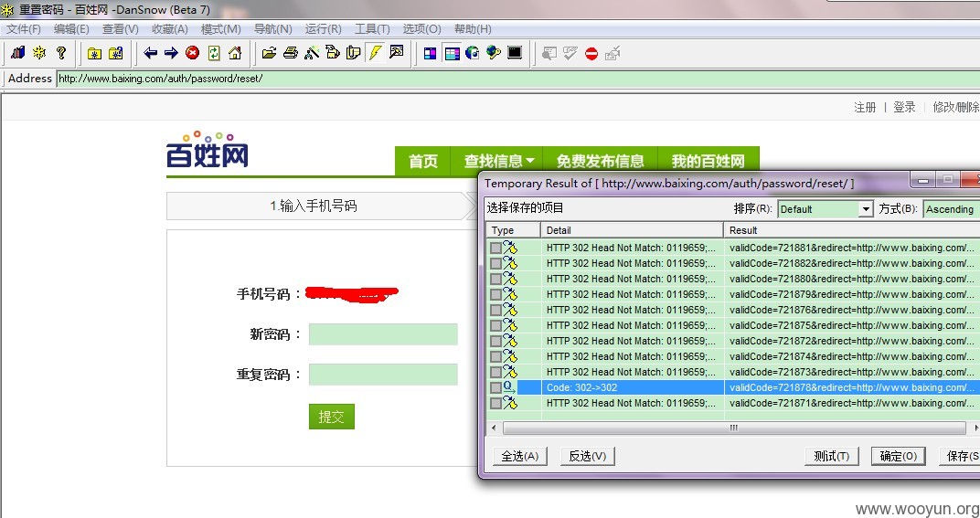980x518 pixels.
Task: Click the 登录 link
Action: pyautogui.click(x=904, y=108)
